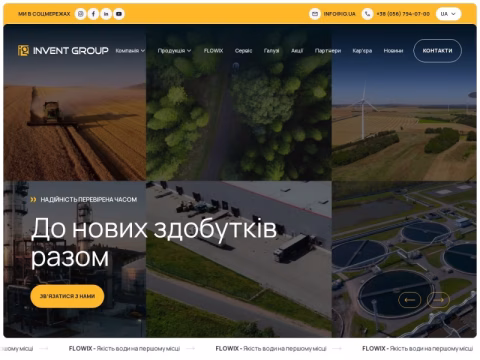
Task: Open the Акції nav item
Action: coord(297,51)
